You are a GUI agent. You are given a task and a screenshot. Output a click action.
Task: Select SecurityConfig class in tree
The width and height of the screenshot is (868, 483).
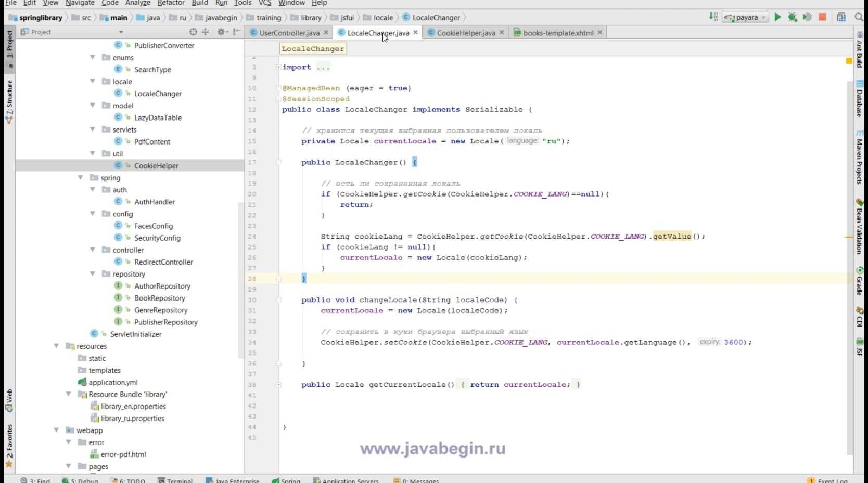[x=157, y=238]
